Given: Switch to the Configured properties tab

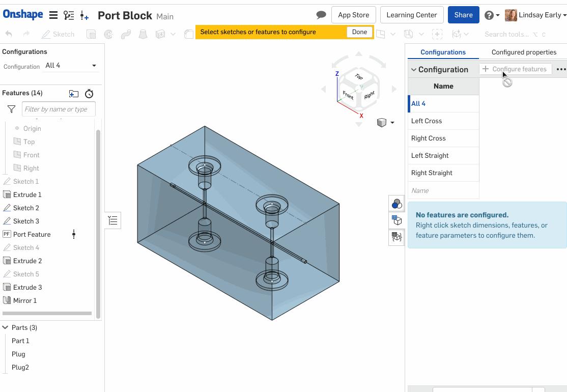Looking at the screenshot, I should point(524,52).
